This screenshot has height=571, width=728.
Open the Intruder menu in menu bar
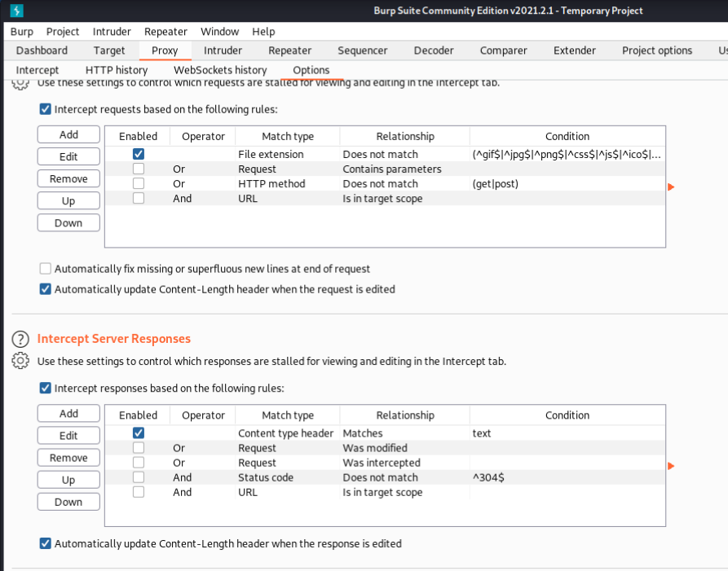(112, 32)
